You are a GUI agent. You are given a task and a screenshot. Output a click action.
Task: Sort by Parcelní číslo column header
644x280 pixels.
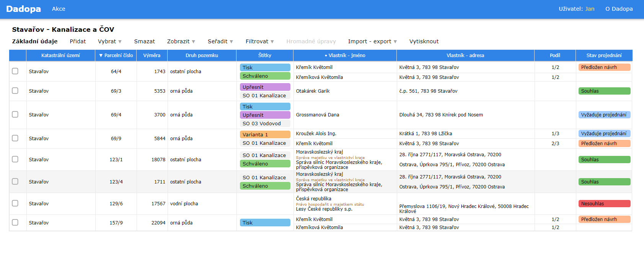click(x=116, y=56)
